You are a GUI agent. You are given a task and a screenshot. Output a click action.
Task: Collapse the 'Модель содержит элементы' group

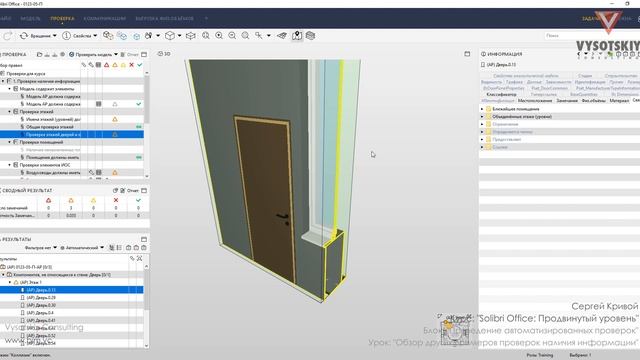pos(10,89)
